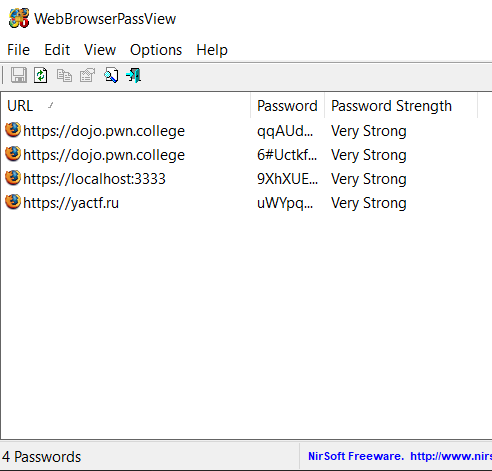
Task: Click the Firefox icon beside yactf.ru
Action: [x=13, y=202]
